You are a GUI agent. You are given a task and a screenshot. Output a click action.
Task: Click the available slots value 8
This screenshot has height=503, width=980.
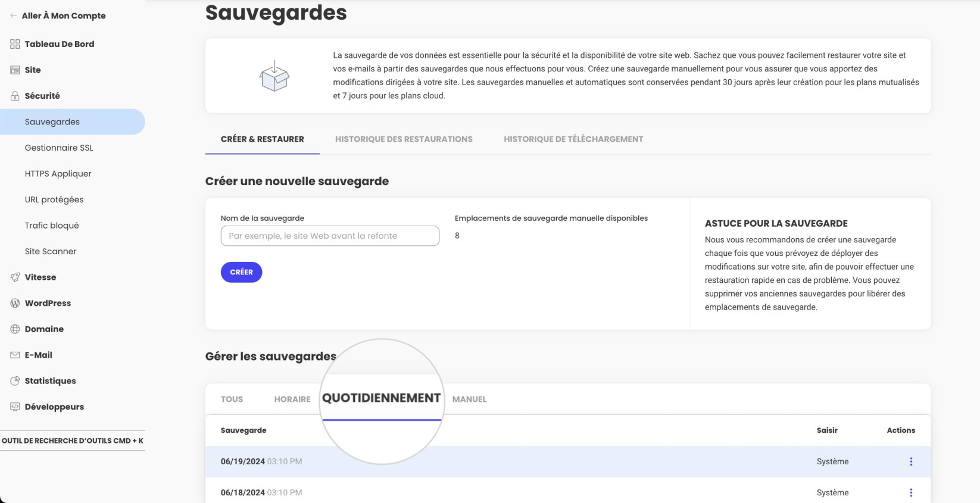click(x=457, y=236)
